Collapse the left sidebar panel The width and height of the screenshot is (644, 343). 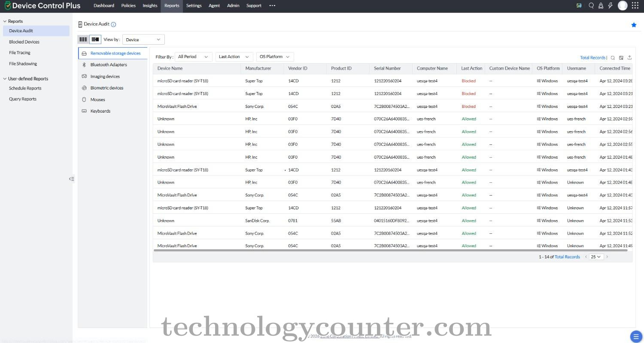click(72, 179)
